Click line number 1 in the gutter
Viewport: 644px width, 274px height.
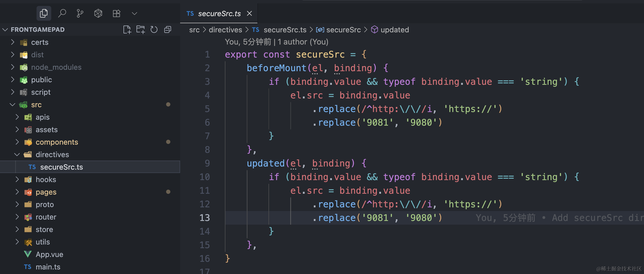207,54
